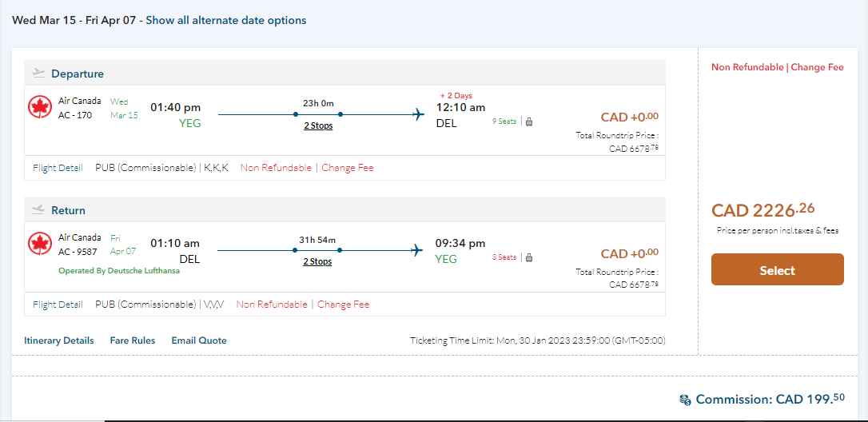Expand the 2 Stops details for departure
This screenshot has height=422, width=868.
click(318, 125)
